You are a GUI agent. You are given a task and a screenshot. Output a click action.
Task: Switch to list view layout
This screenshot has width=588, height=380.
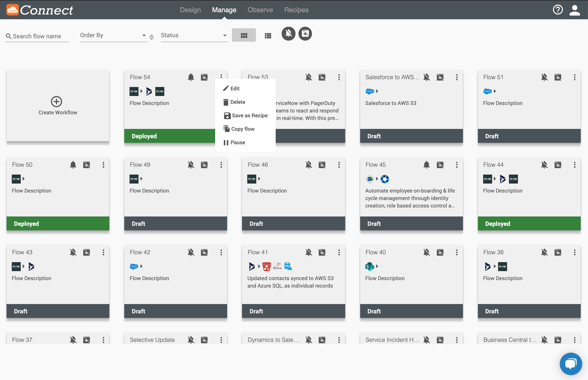[x=268, y=36]
